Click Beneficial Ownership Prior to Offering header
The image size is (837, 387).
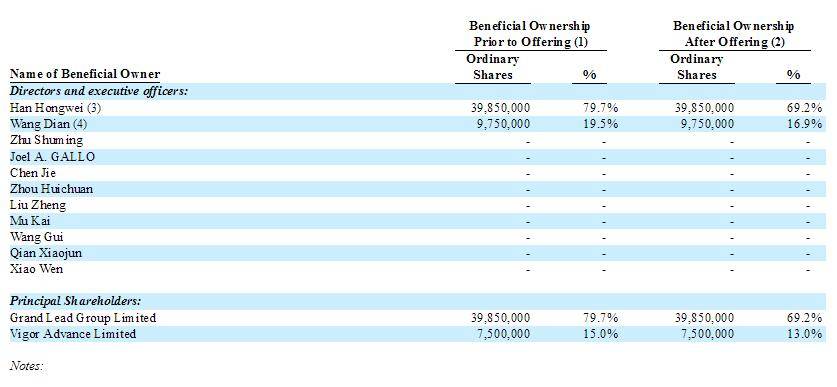coord(530,34)
